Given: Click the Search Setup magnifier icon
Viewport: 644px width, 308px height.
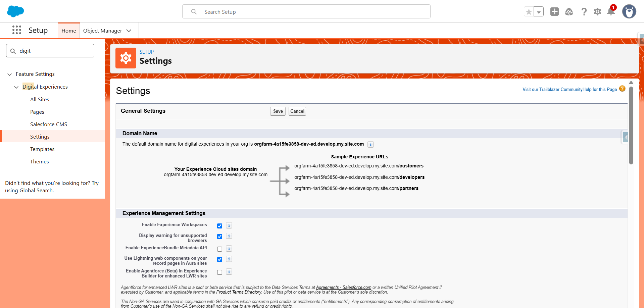Looking at the screenshot, I should (x=194, y=12).
